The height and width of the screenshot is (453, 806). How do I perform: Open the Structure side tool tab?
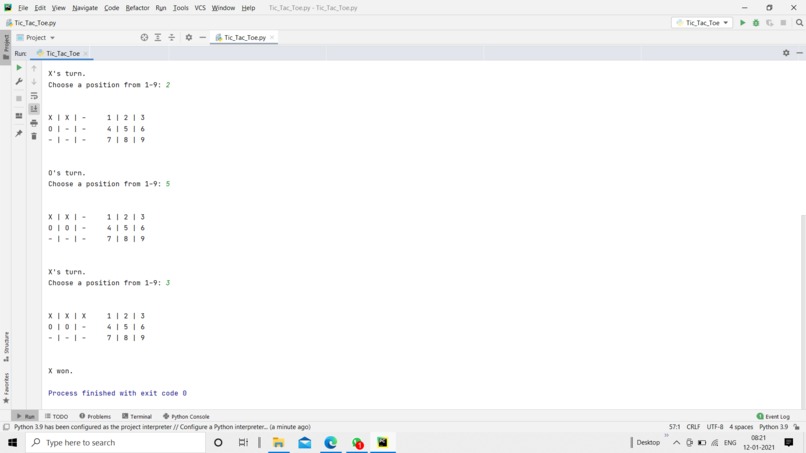[x=6, y=346]
